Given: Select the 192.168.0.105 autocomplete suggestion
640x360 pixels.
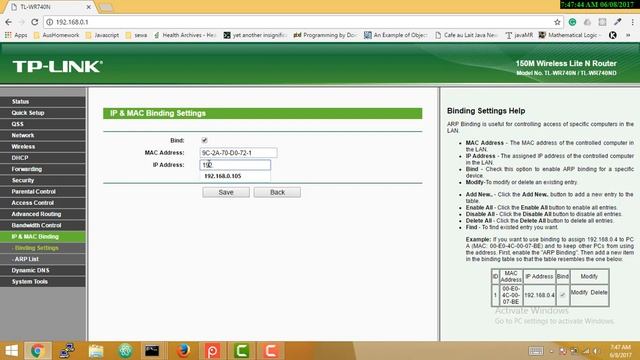Looking at the screenshot, I should click(235, 176).
